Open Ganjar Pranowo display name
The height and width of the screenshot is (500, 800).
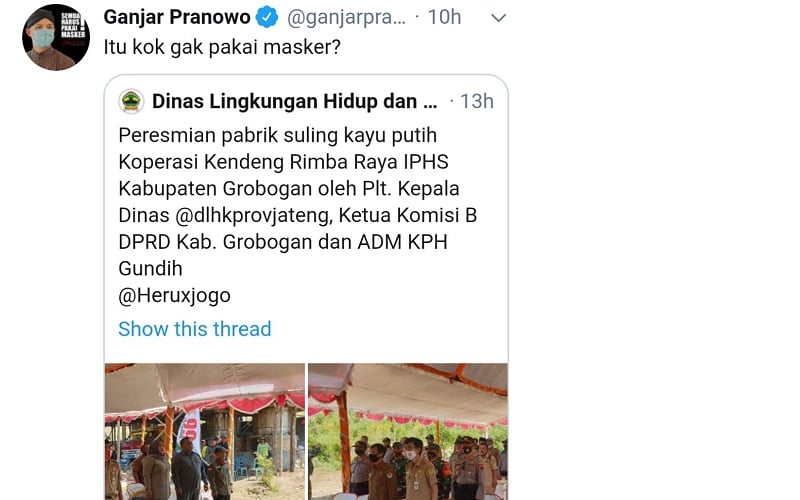pyautogui.click(x=177, y=17)
